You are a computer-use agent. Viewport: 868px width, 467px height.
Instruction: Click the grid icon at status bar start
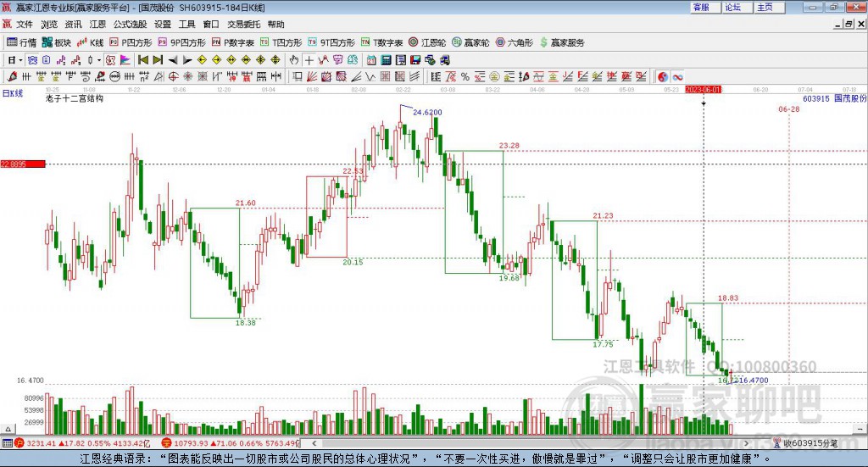(7, 443)
